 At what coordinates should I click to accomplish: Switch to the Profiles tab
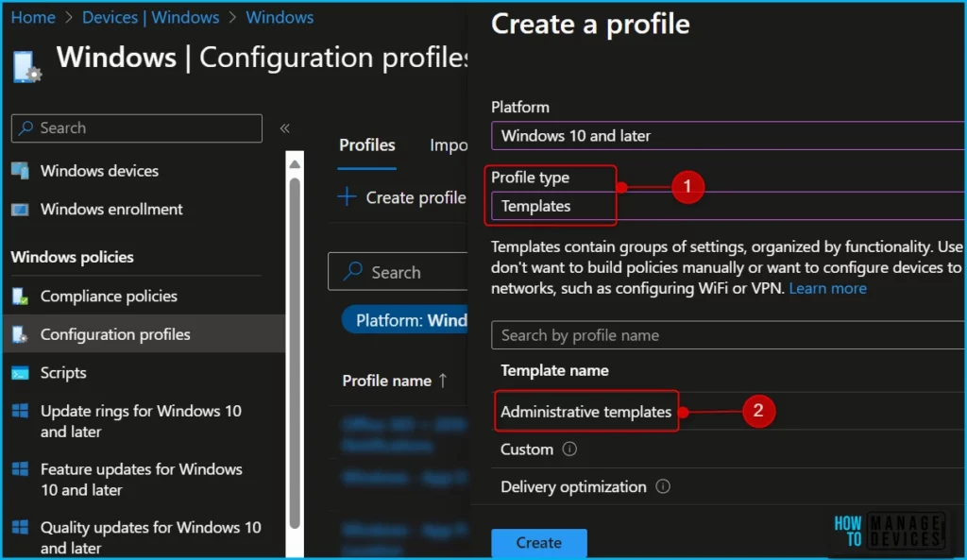[x=367, y=144]
